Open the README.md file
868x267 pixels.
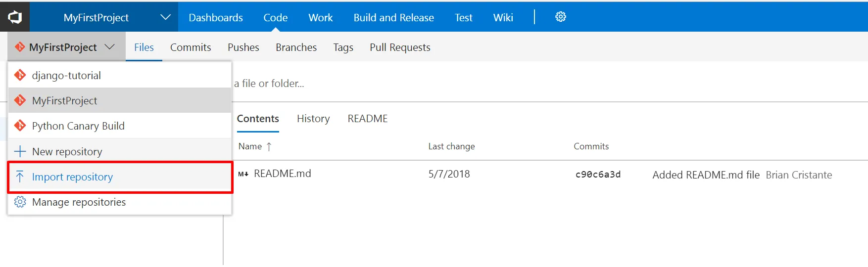(x=282, y=174)
